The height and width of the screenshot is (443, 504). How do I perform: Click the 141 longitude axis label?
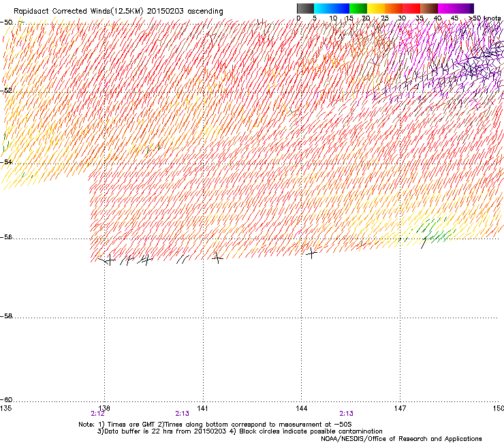point(202,408)
